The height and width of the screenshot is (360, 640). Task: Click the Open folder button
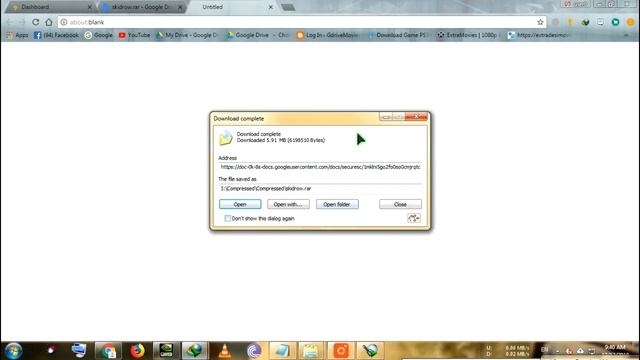coord(337,204)
